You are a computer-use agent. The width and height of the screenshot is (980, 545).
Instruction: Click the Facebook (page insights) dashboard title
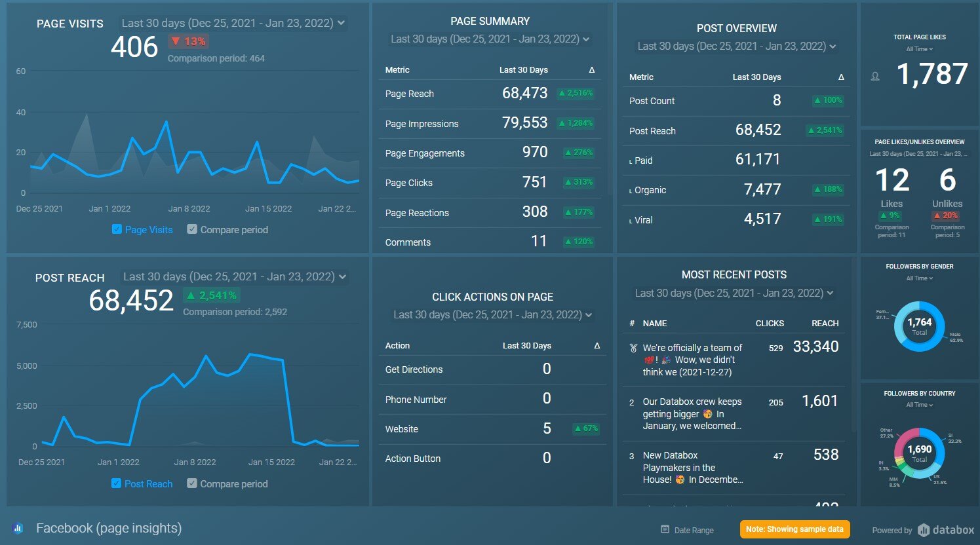pyautogui.click(x=109, y=528)
